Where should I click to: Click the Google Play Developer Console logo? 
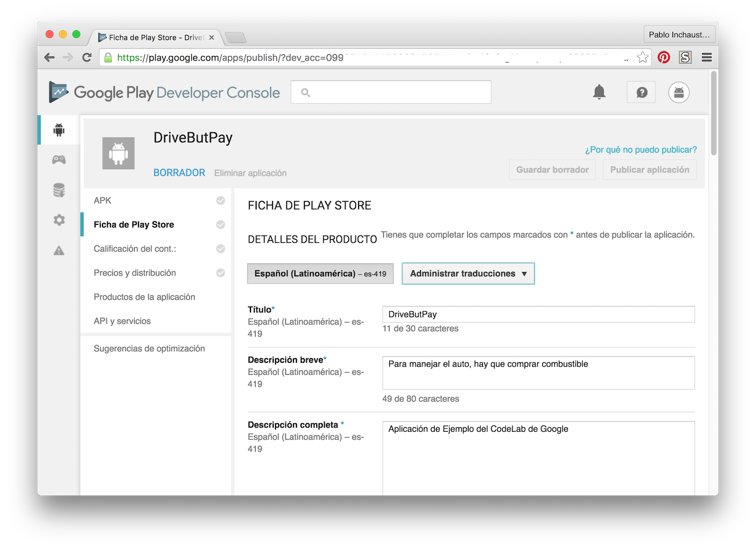[164, 93]
